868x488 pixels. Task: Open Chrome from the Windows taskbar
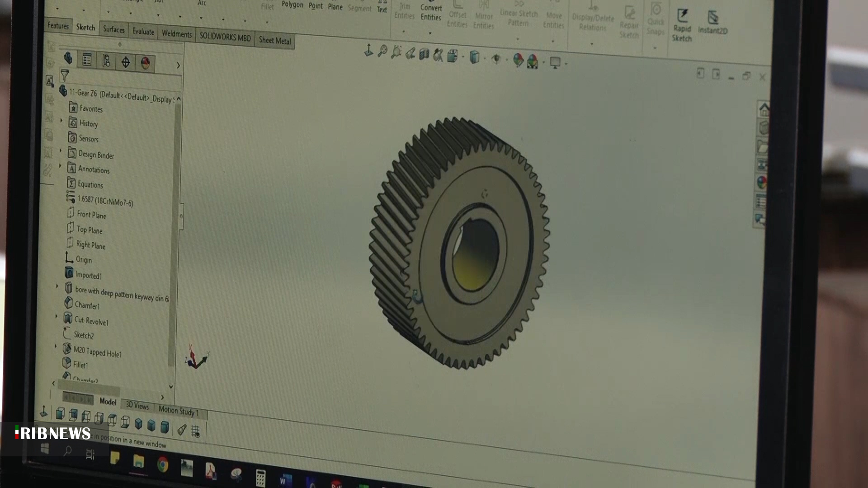click(163, 465)
